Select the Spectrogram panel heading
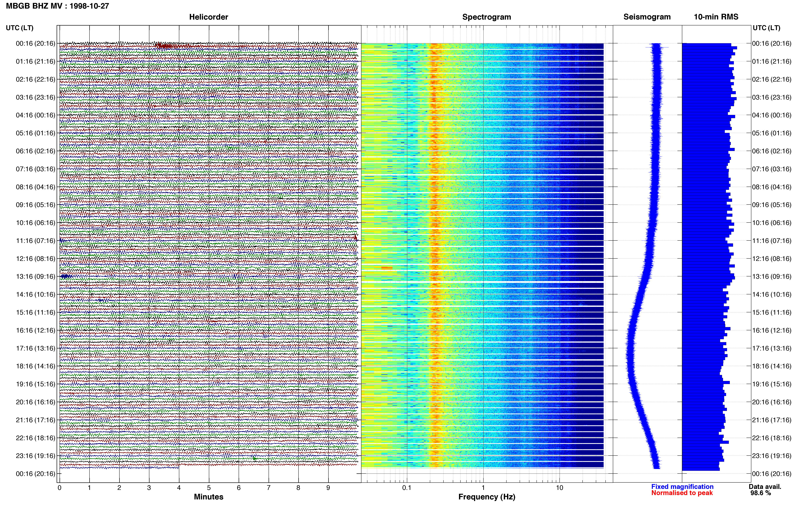Screen dimensions: 812x508 tap(487, 17)
